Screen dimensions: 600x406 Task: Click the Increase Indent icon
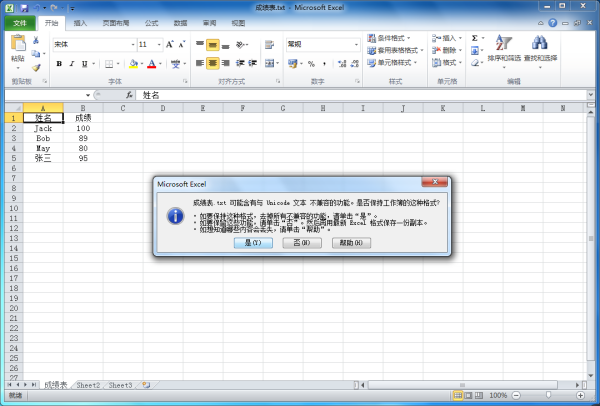pos(252,63)
